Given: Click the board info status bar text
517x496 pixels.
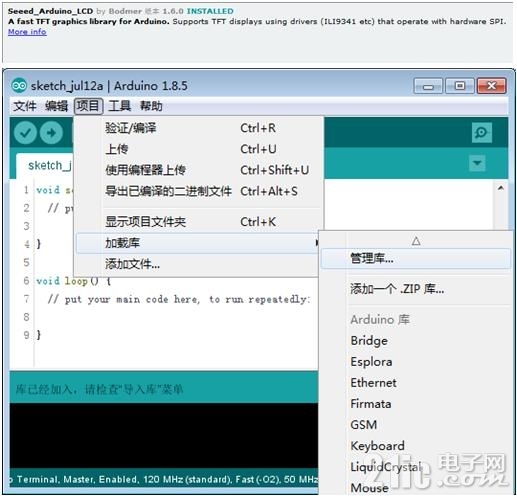Looking at the screenshot, I should (x=163, y=479).
